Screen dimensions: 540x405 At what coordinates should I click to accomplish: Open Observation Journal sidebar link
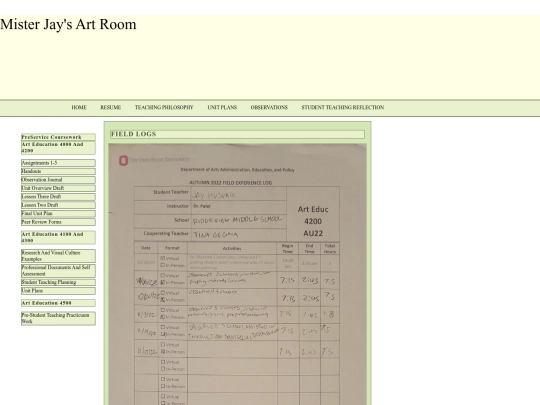(58, 180)
